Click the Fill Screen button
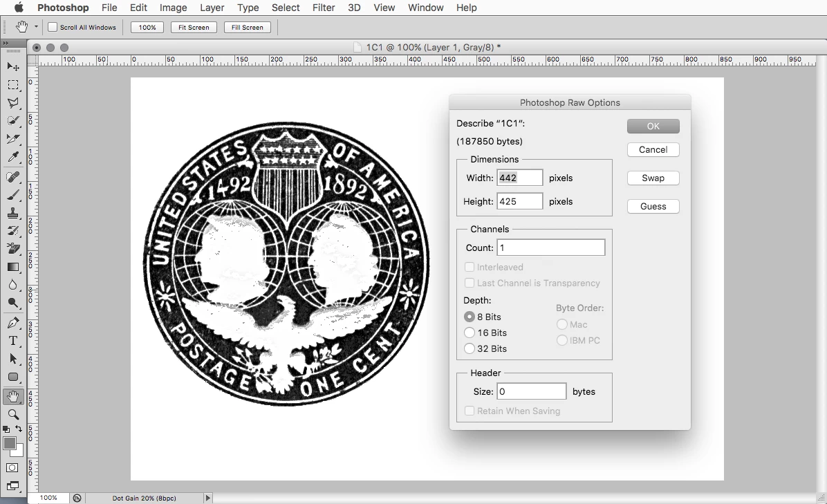827x504 pixels. (248, 28)
